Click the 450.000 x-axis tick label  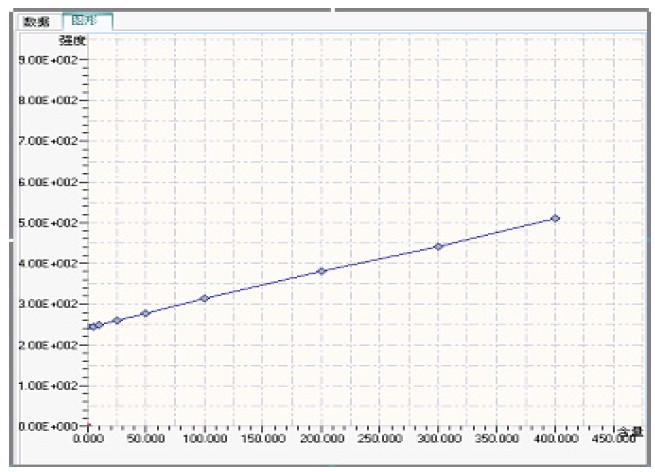click(612, 440)
